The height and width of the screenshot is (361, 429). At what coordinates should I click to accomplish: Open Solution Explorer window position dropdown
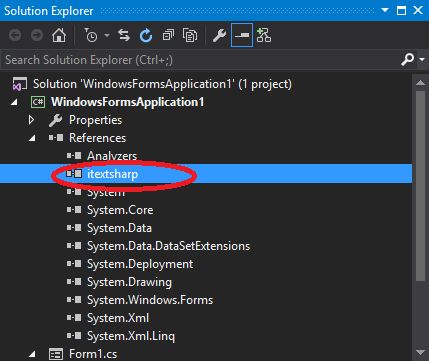tap(385, 10)
